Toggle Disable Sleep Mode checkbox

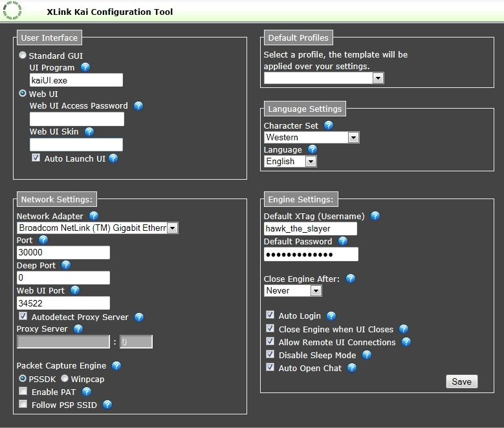(270, 354)
